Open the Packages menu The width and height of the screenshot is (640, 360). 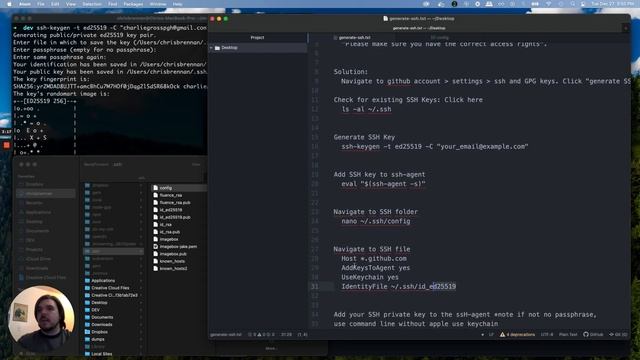point(133,4)
